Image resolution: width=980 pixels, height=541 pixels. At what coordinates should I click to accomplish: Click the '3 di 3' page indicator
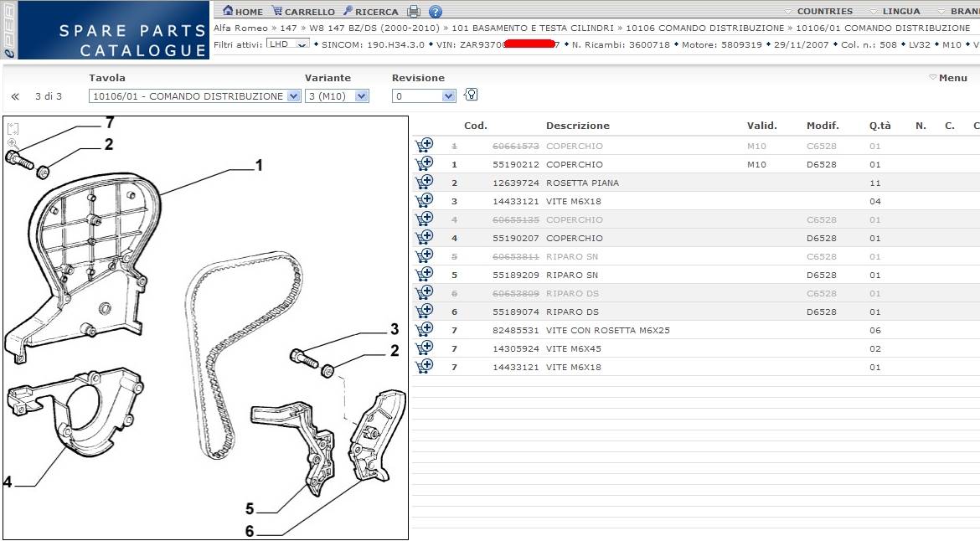[x=48, y=96]
